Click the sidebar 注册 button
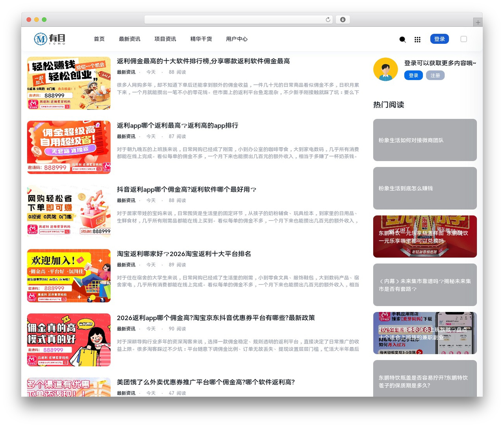504x427 pixels. click(x=435, y=75)
